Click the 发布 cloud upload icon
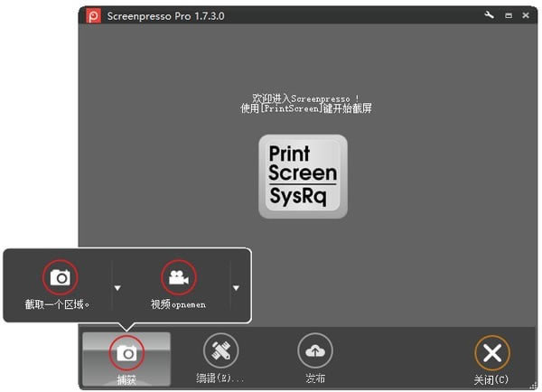 click(315, 351)
